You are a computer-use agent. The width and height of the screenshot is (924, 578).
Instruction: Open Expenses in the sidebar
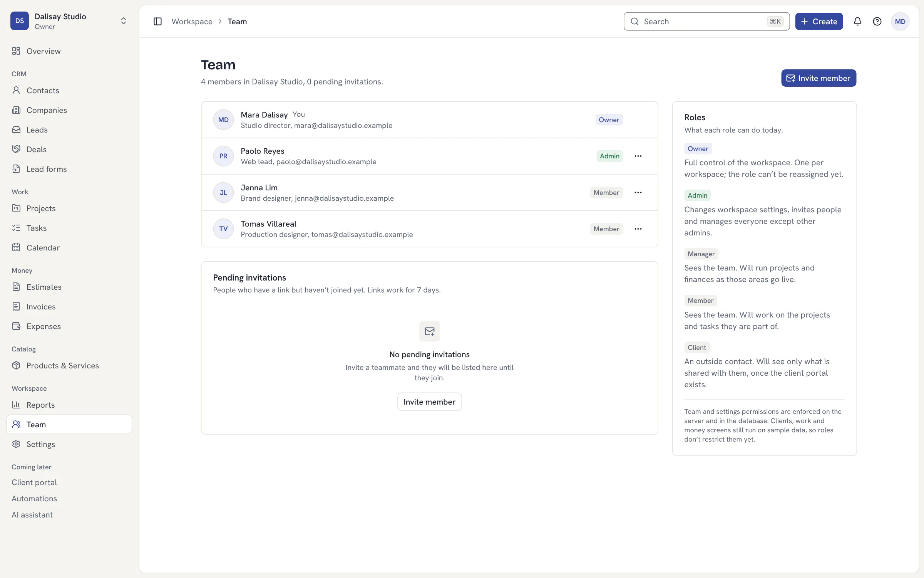[69, 326]
